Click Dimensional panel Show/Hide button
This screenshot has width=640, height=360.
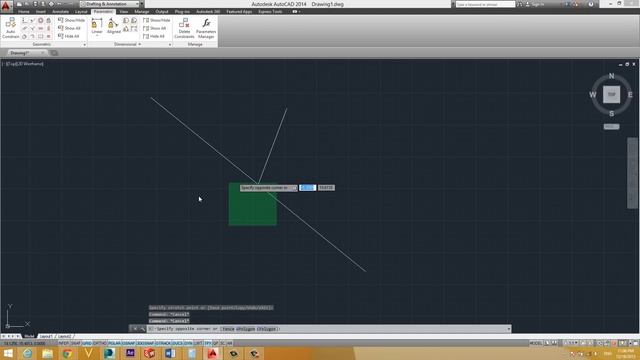[157, 20]
